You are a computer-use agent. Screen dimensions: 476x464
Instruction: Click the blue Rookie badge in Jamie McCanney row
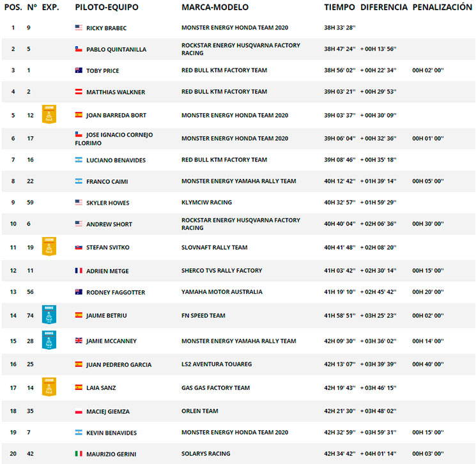tap(49, 340)
